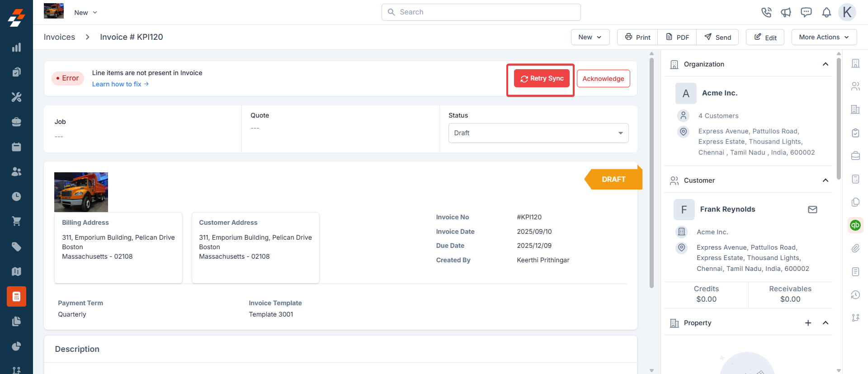Add a property with the plus icon
The width and height of the screenshot is (868, 374).
(808, 323)
